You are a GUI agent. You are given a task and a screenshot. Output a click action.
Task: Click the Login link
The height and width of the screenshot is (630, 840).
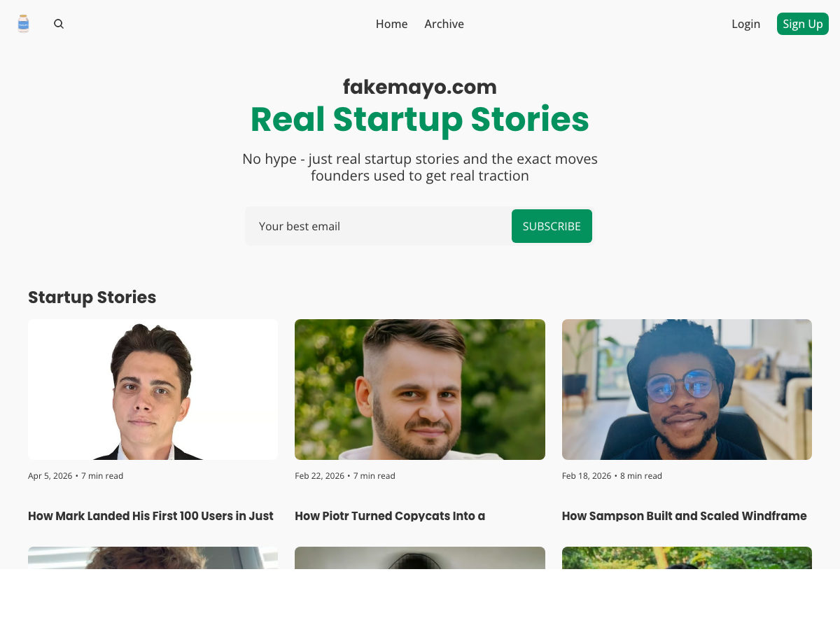pos(745,24)
